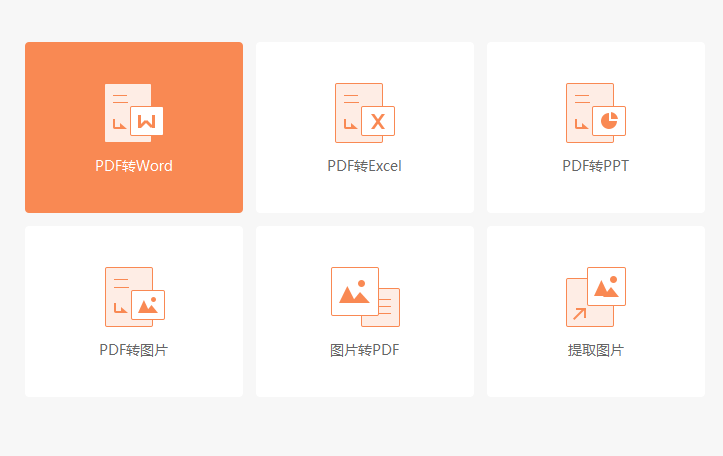Select the PDF转Word label

click(134, 166)
